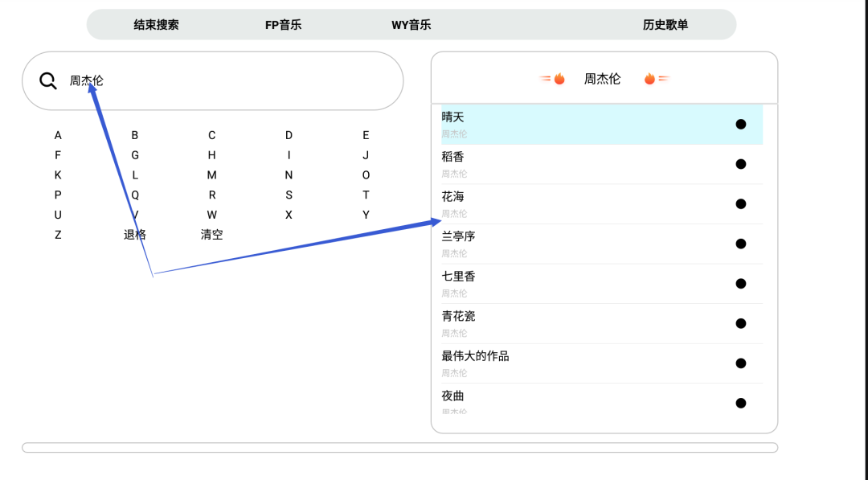Tap the letter O key
The image size is (868, 480).
(x=366, y=175)
